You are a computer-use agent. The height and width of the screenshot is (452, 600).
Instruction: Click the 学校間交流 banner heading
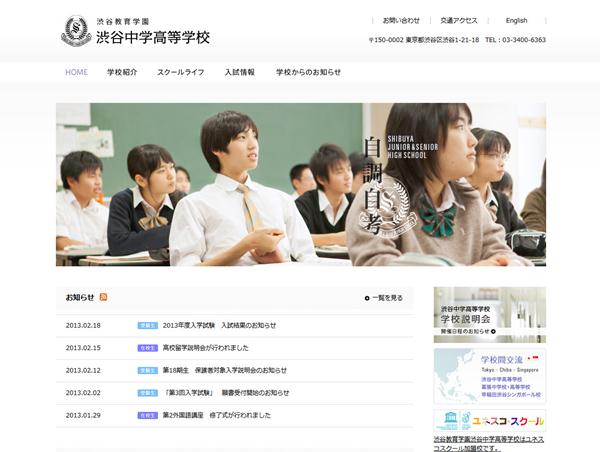pyautogui.click(x=502, y=360)
